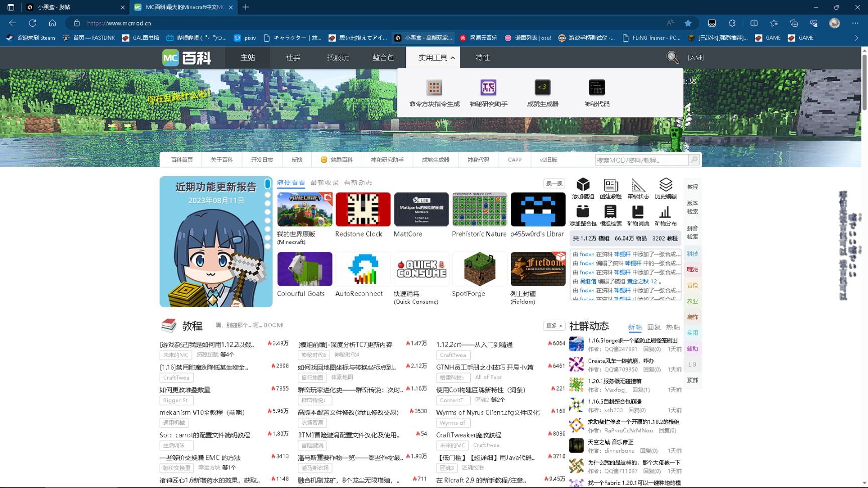Viewport: 868px width, 488px height.
Task: Click the [入驻] login link
Action: click(x=695, y=58)
